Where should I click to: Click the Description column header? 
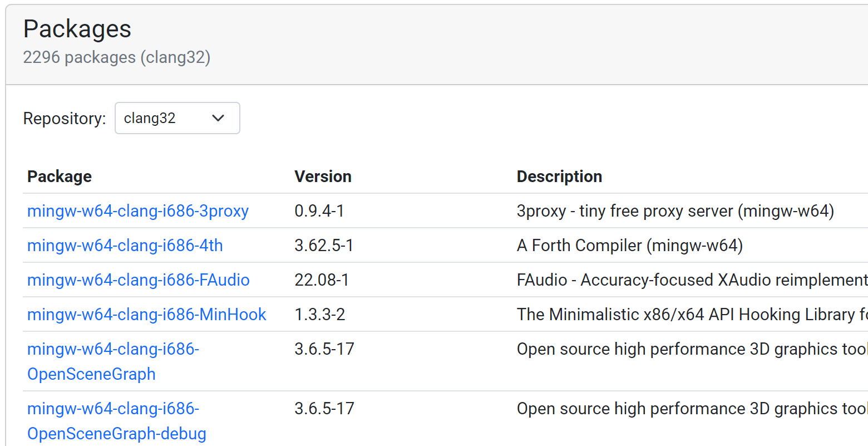560,177
